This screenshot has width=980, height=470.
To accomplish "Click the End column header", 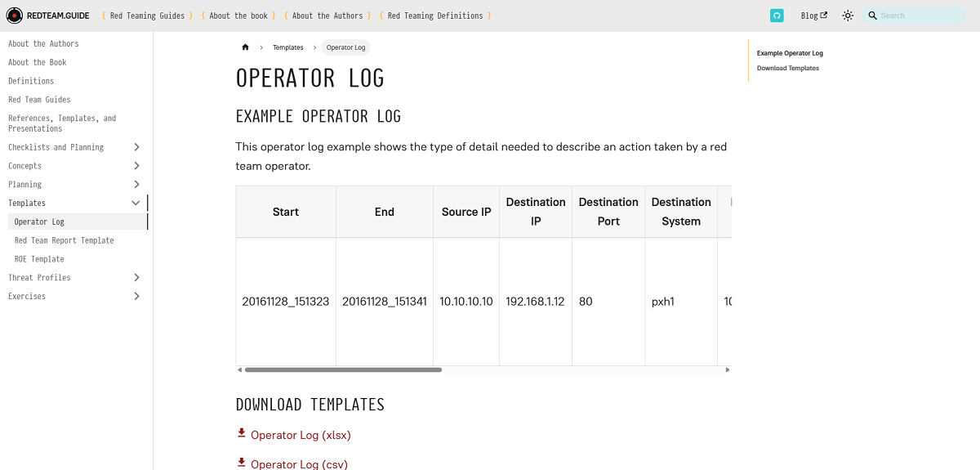I will pos(385,212).
